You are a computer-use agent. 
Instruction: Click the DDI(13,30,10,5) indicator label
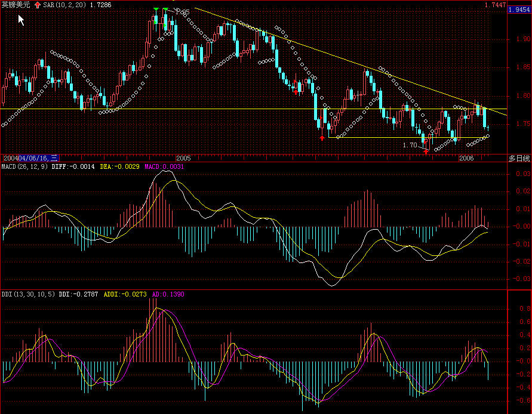pos(28,294)
